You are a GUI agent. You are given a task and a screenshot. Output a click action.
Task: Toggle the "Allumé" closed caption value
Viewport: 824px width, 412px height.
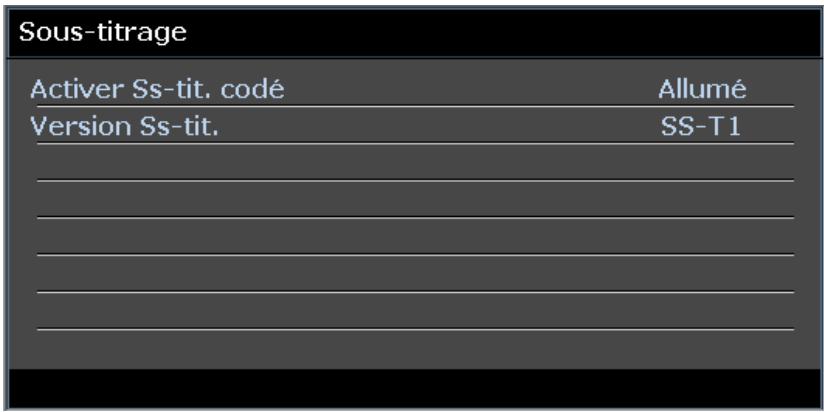702,89
